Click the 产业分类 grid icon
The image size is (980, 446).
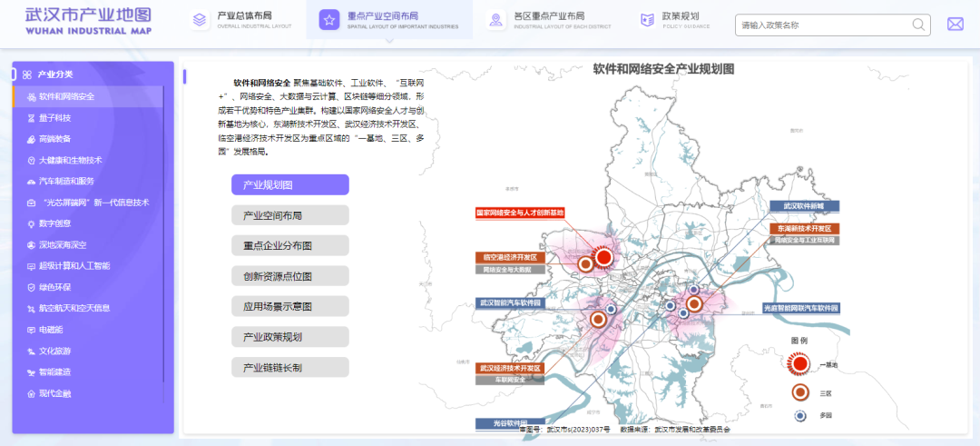pyautogui.click(x=27, y=74)
